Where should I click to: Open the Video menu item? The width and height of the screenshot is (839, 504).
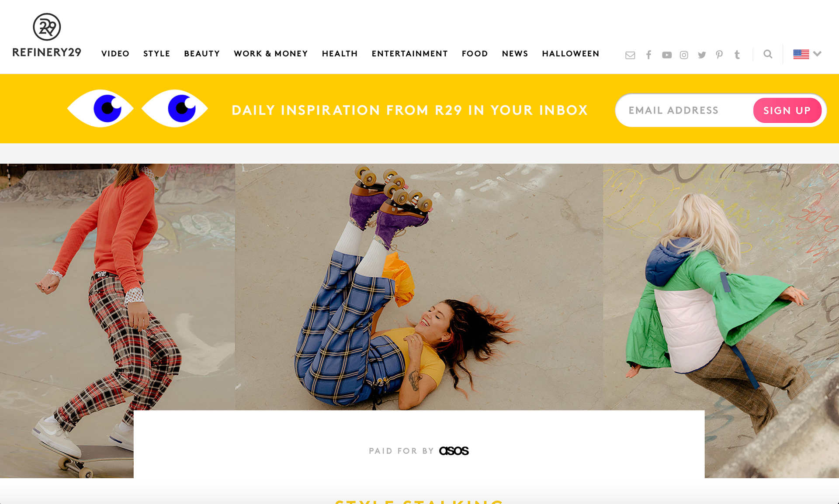point(115,54)
